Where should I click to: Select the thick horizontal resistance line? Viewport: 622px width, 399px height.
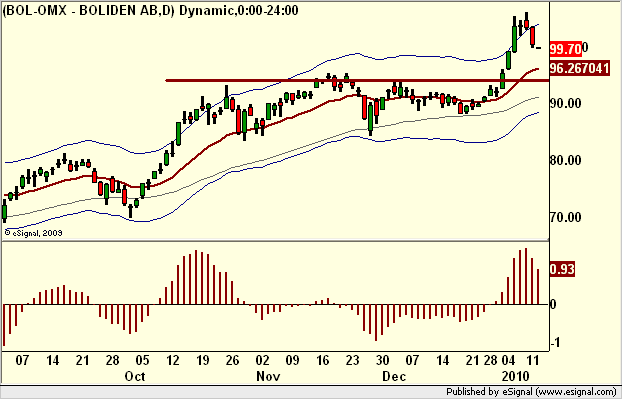tap(357, 81)
